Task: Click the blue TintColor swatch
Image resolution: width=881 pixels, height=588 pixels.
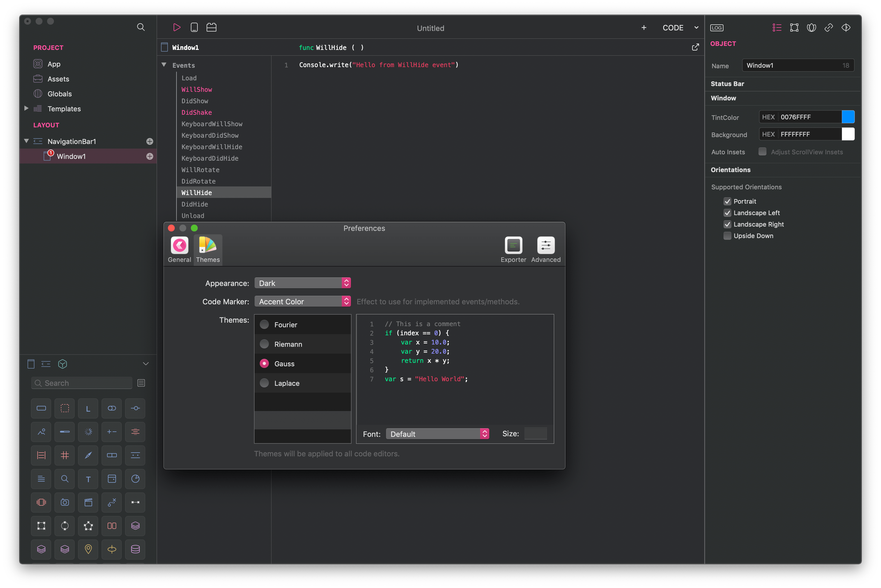Action: (x=848, y=117)
